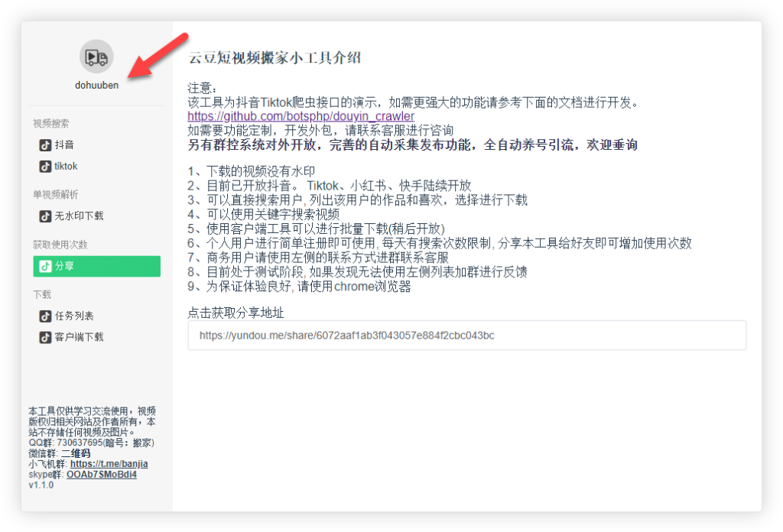Click the 下载 section heading
Viewport: 783px width, 532px height.
[42, 294]
